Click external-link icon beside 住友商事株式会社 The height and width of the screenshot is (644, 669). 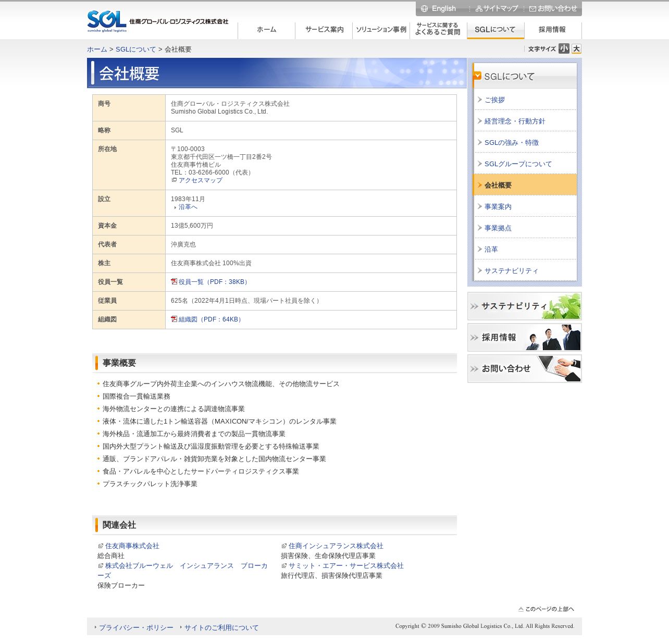point(101,546)
